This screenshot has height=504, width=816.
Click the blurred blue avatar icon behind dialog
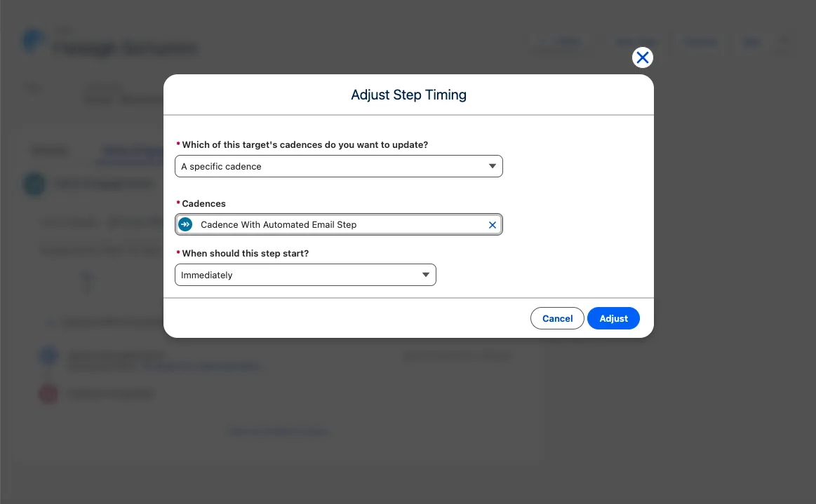click(x=34, y=41)
